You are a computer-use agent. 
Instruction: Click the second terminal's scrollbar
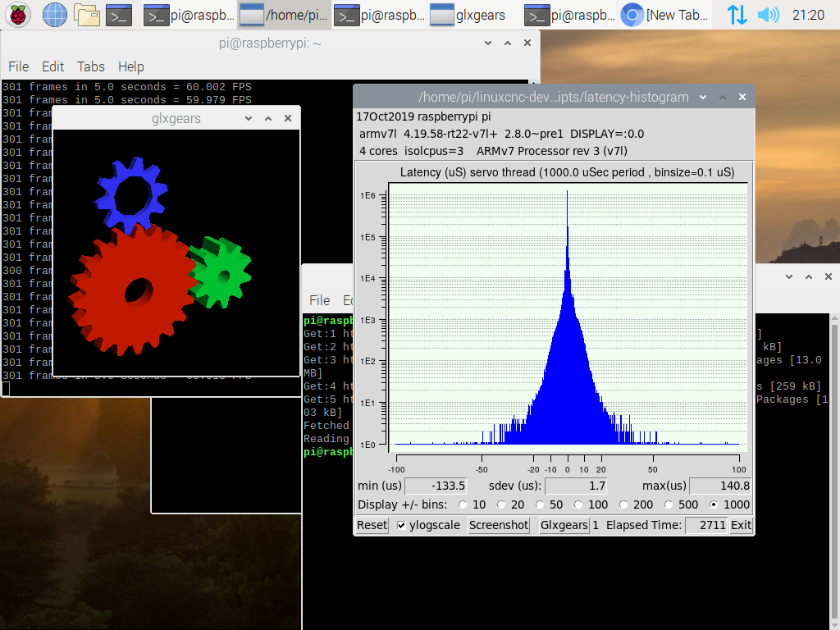tap(834, 472)
